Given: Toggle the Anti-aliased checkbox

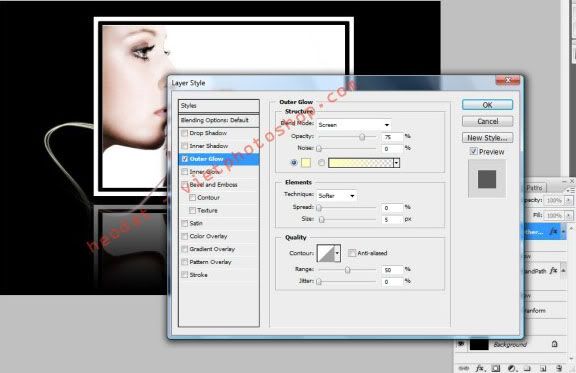Looking at the screenshot, I should click(352, 253).
